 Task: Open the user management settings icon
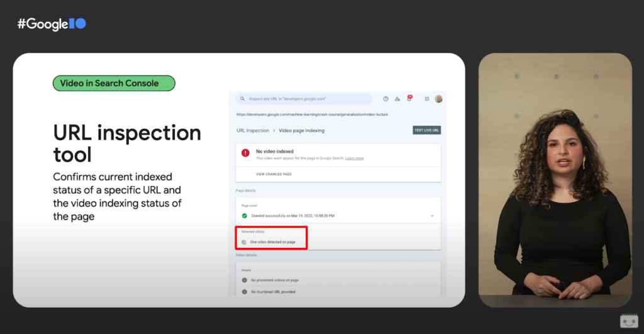coord(397,99)
